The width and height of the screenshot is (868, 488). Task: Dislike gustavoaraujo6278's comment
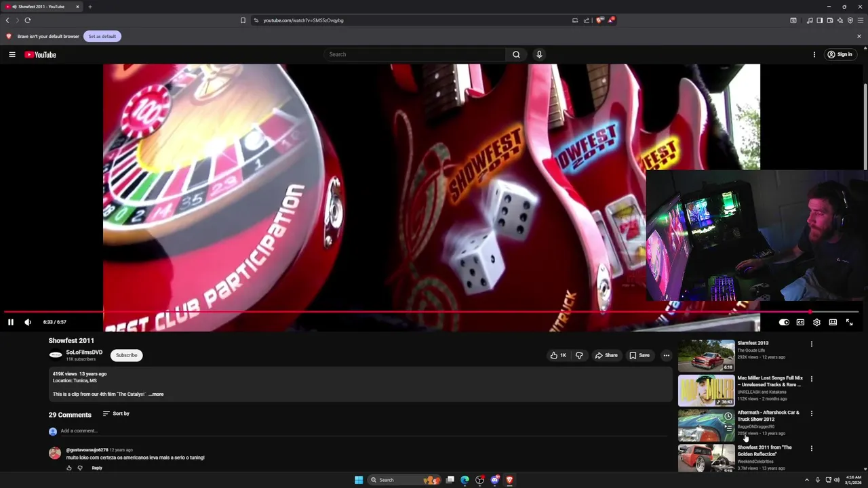point(80,468)
